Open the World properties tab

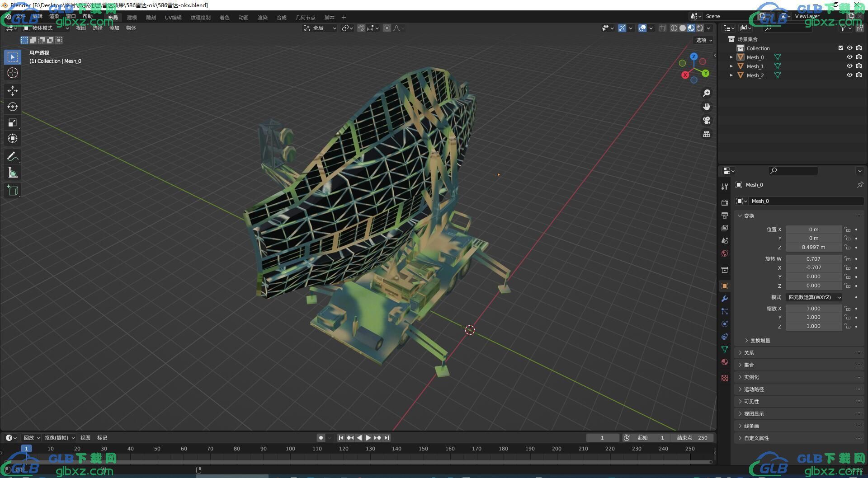coord(725,253)
